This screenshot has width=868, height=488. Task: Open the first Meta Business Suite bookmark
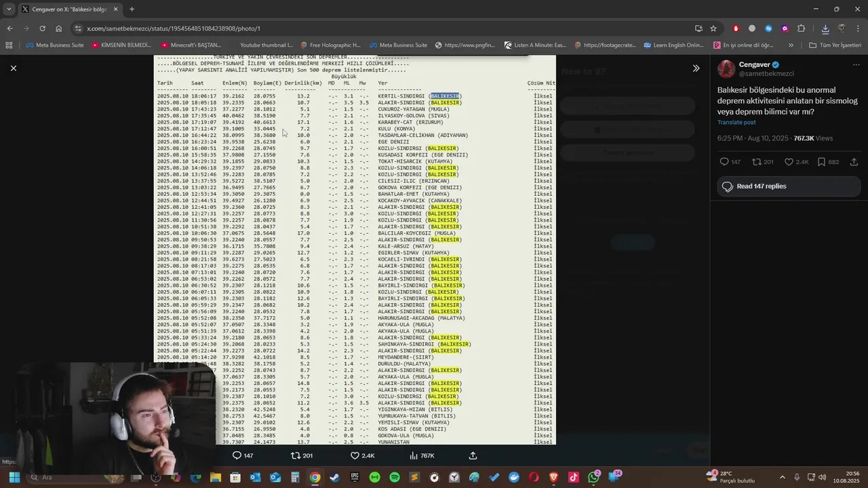[55, 45]
